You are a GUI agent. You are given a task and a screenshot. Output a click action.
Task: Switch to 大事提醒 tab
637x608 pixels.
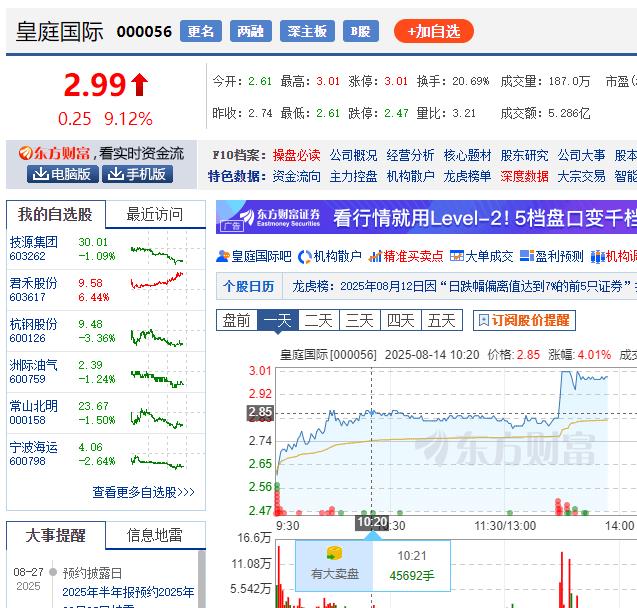pos(56,535)
